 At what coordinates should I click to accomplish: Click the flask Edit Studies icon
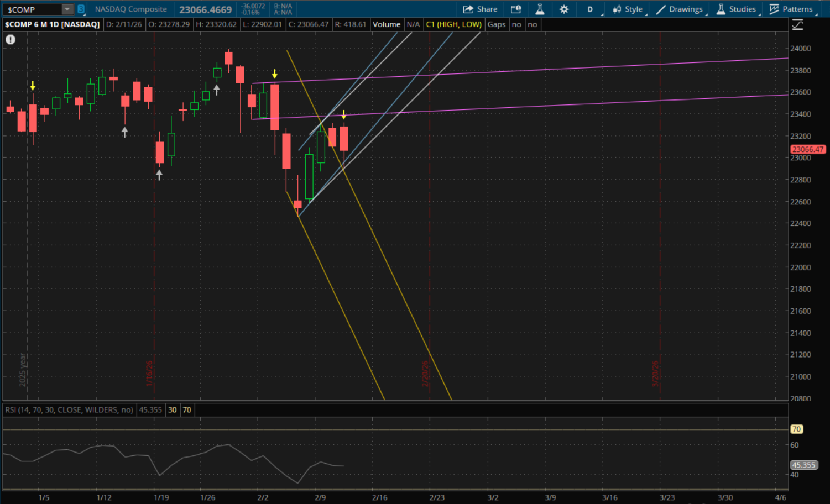point(540,9)
